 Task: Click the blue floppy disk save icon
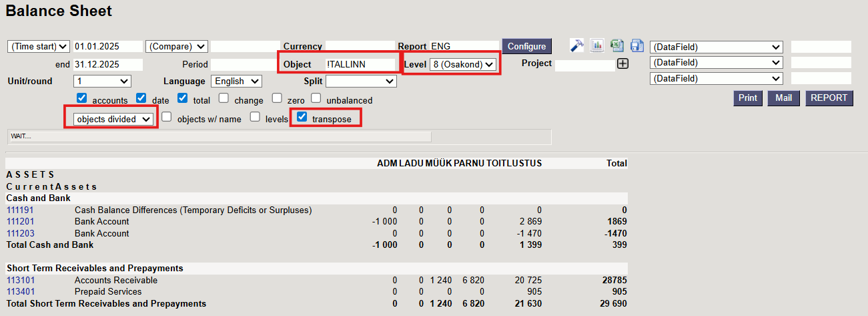tap(636, 45)
